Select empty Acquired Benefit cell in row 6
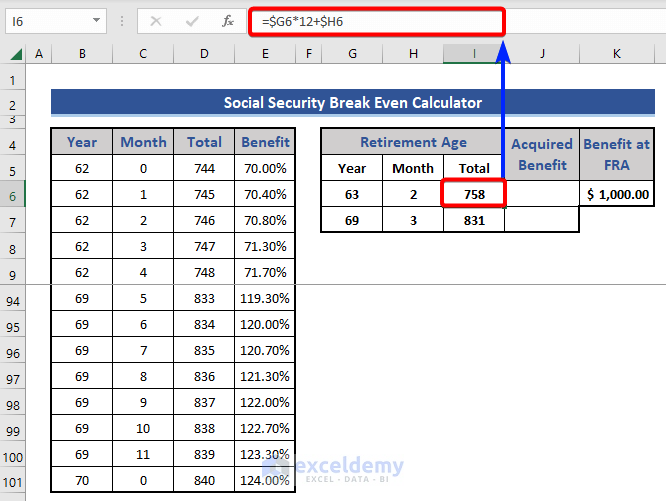 tap(542, 194)
